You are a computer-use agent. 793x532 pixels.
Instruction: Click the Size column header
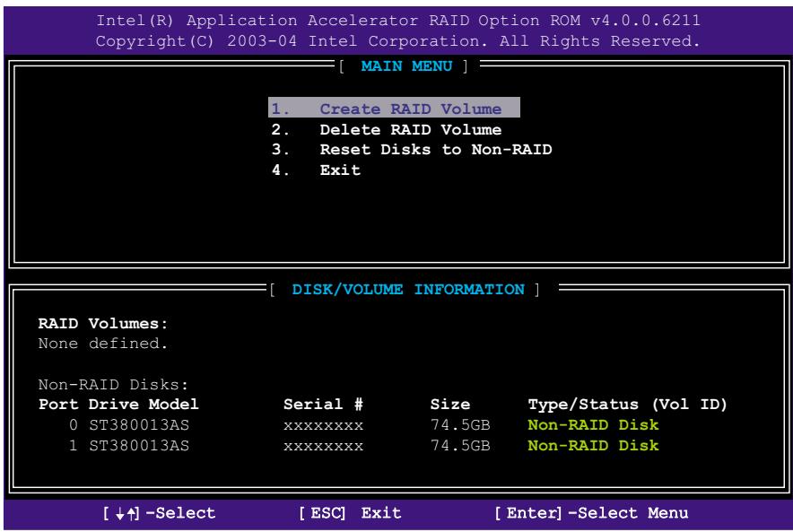(x=450, y=405)
